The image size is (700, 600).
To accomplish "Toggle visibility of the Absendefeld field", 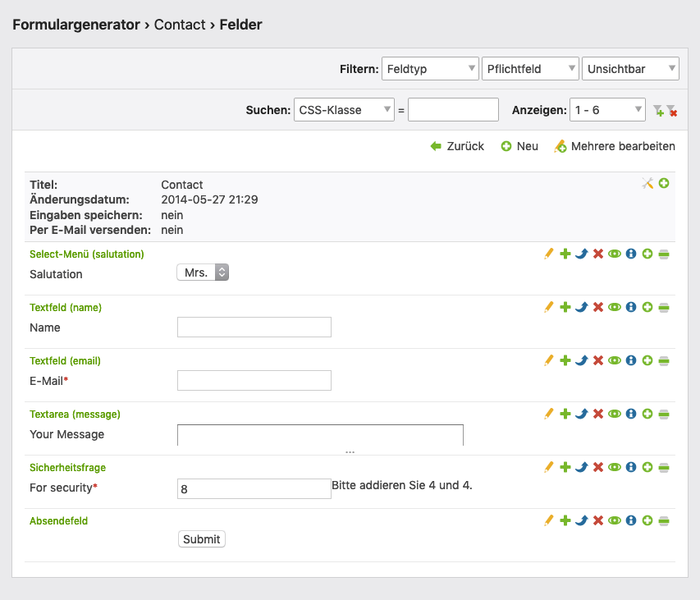I will 615,520.
